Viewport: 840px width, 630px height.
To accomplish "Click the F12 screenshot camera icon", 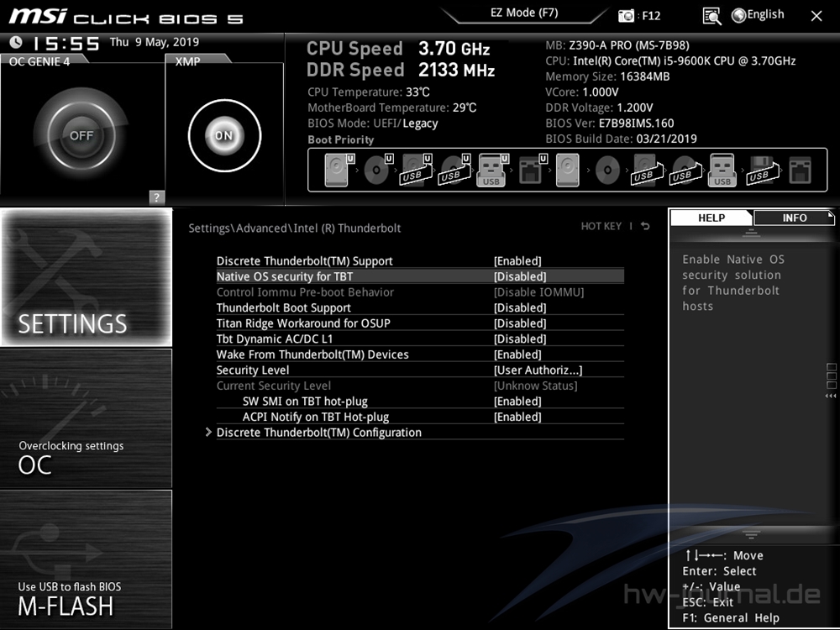I will (626, 15).
